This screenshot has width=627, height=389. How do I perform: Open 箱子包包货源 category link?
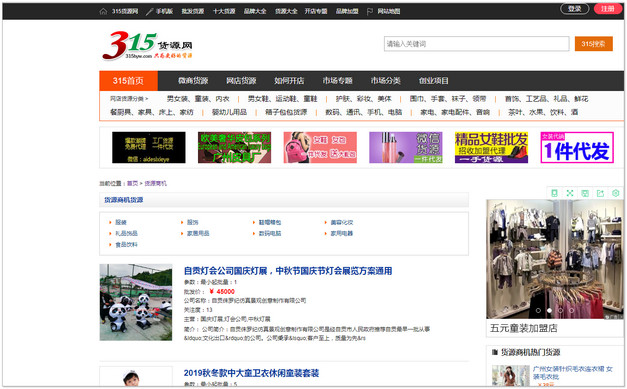(x=286, y=112)
